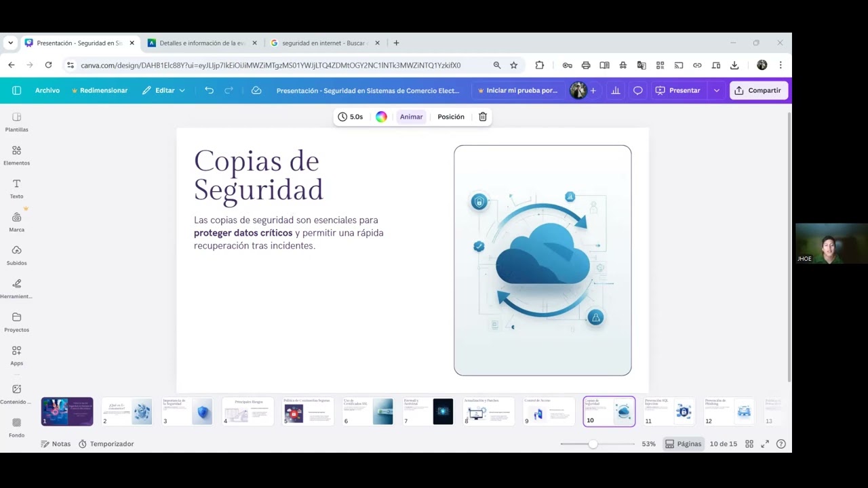Viewport: 868px width, 488px height.
Task: Open the Proyectos folder panel
Action: (x=16, y=322)
